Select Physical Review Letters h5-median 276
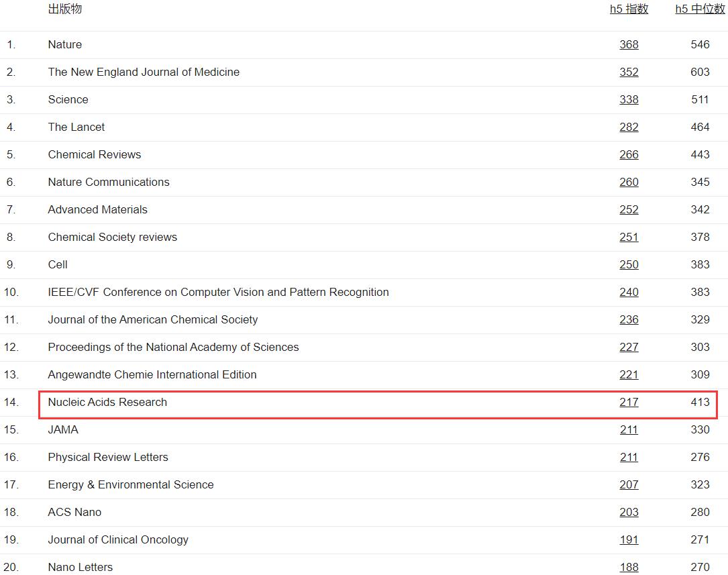This screenshot has height=575, width=728. click(x=700, y=457)
